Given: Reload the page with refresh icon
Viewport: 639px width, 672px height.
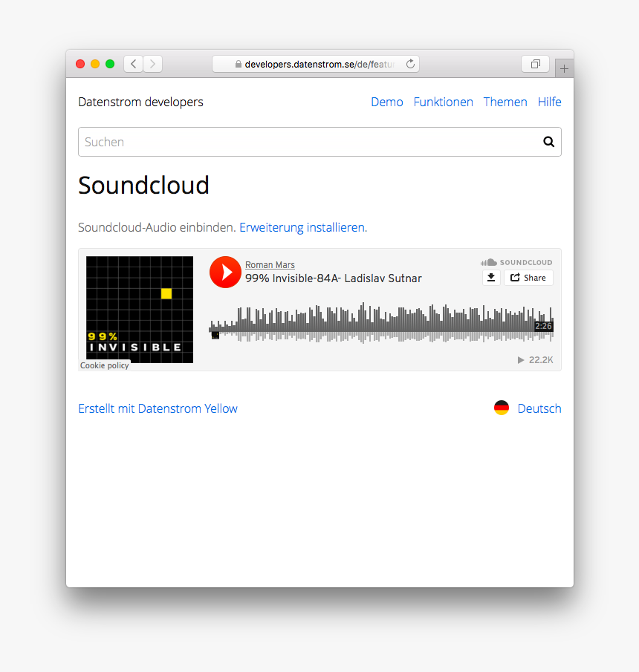Looking at the screenshot, I should click(x=410, y=65).
